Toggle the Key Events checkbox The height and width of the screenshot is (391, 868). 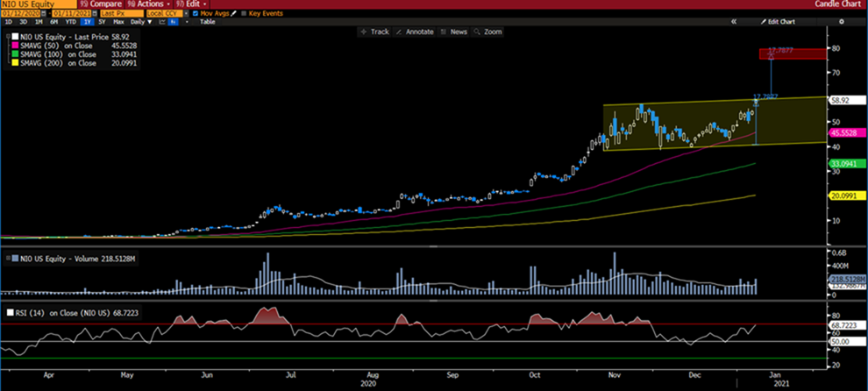(x=244, y=13)
